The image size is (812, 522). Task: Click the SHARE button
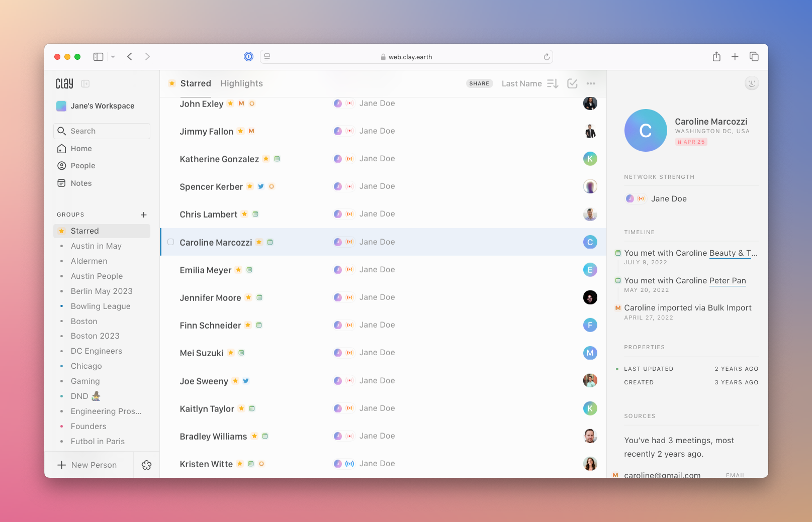tap(479, 84)
